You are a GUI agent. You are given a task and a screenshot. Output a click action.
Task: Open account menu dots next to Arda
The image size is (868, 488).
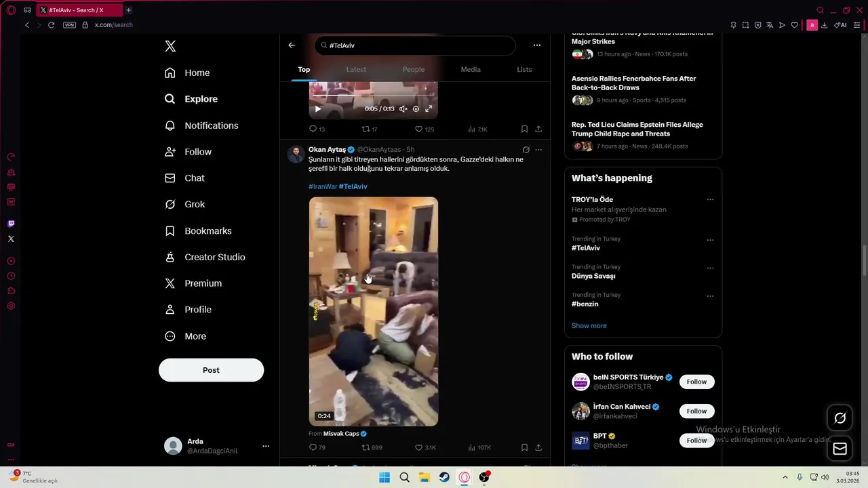point(266,446)
